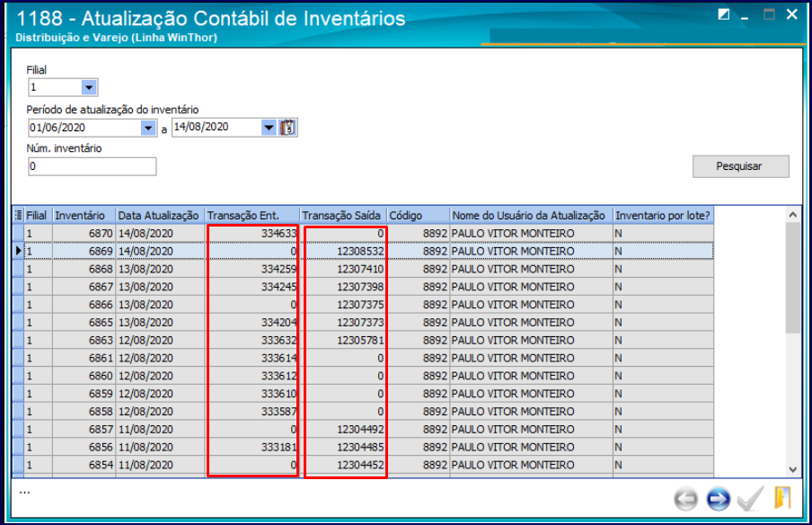Click the grid vertical scrollbar thumb
The height and width of the screenshot is (525, 812).
click(x=793, y=277)
